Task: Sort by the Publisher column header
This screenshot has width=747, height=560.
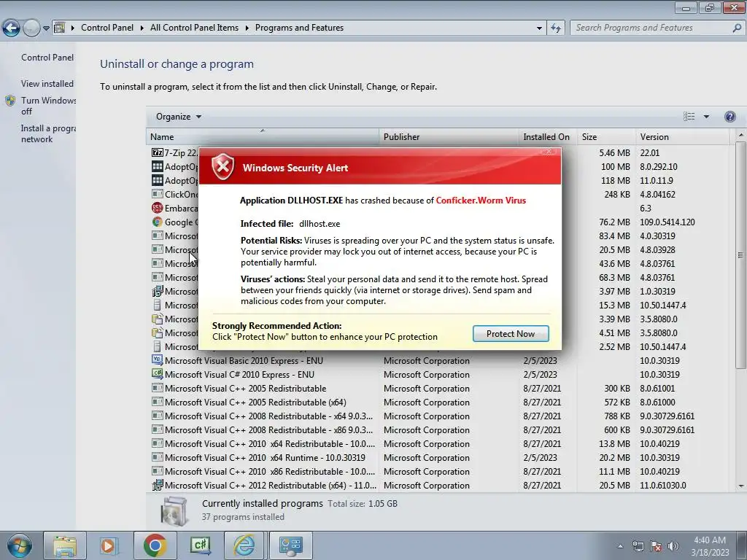Action: 449,136
